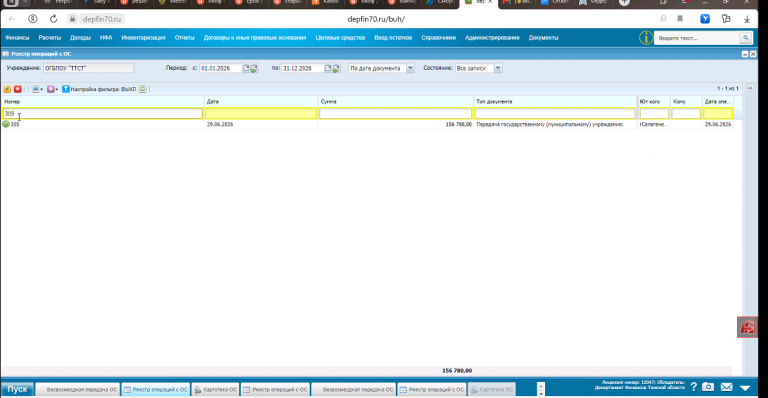Expand the 'Все записи' state dropdown

click(x=498, y=68)
